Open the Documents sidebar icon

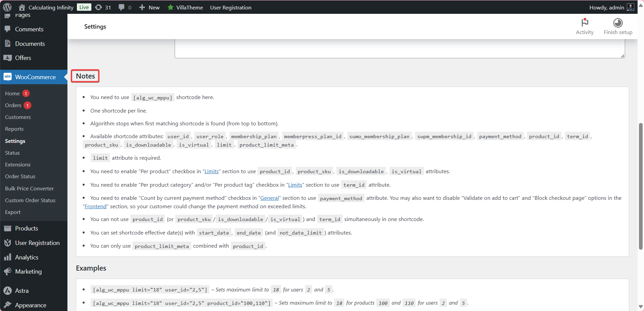[x=7, y=43]
